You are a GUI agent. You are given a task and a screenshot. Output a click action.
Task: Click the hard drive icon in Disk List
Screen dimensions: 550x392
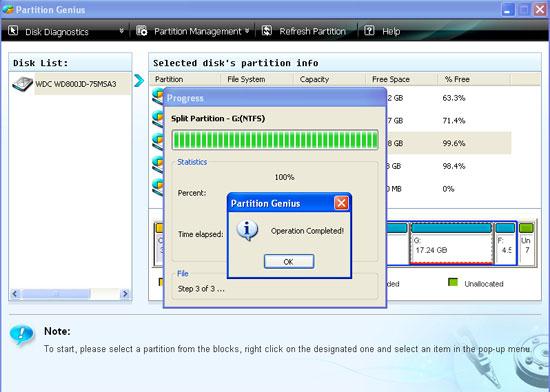pos(22,85)
